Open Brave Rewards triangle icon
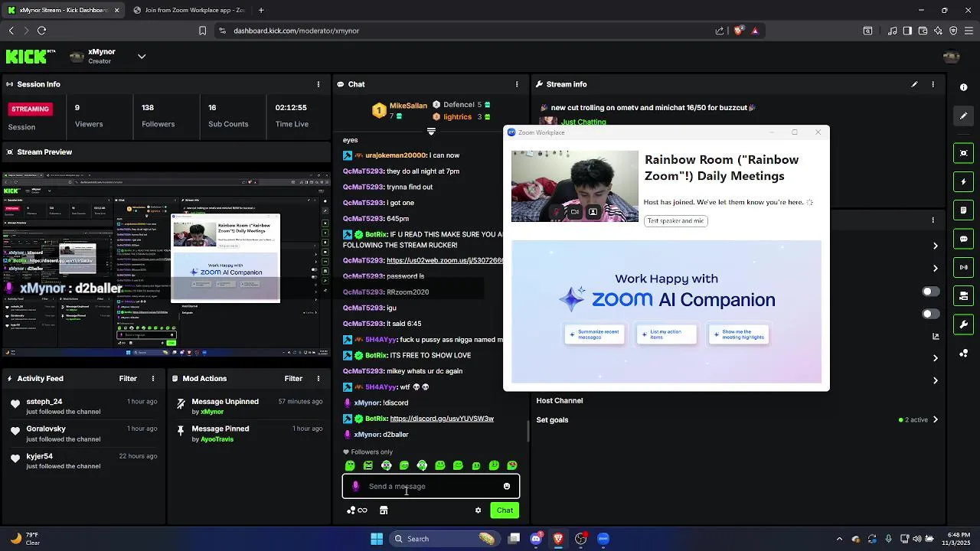Screen dimensions: 980x551 (x=755, y=31)
